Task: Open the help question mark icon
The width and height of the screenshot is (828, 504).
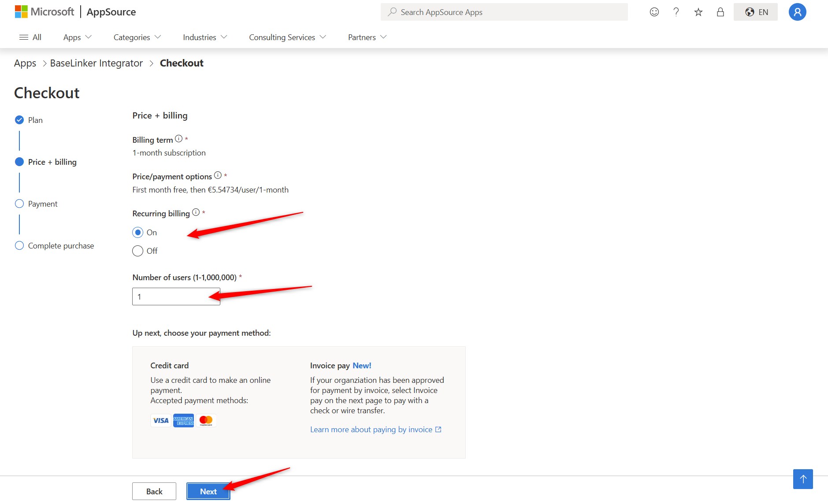Action: tap(676, 12)
